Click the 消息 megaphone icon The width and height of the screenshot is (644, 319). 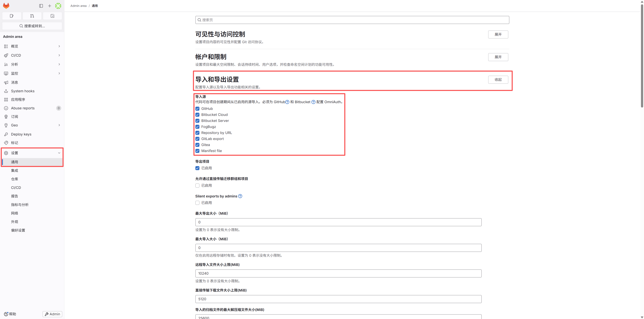coord(6,82)
